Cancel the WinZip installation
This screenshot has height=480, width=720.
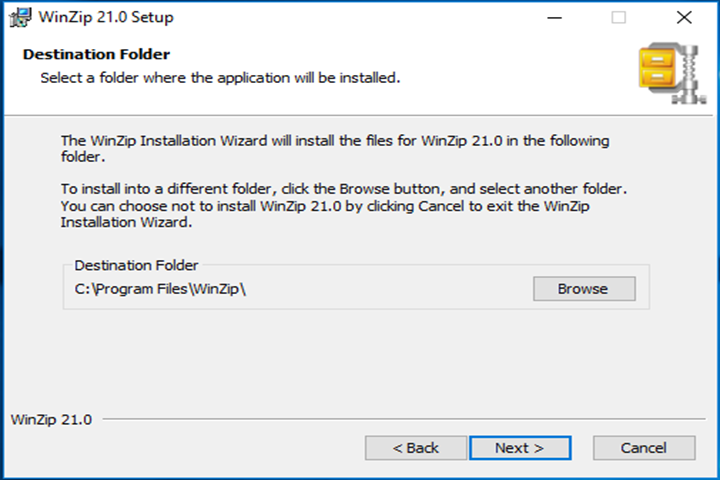tap(644, 447)
